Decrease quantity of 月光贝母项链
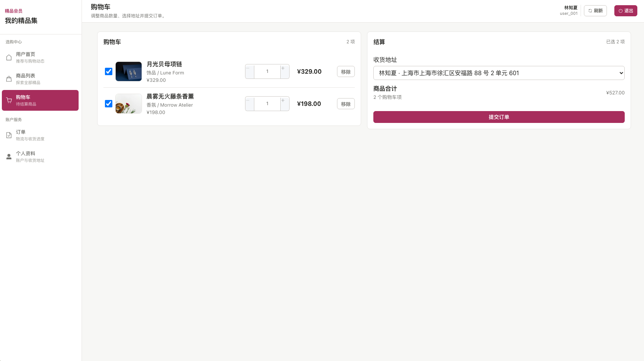 tap(250, 71)
